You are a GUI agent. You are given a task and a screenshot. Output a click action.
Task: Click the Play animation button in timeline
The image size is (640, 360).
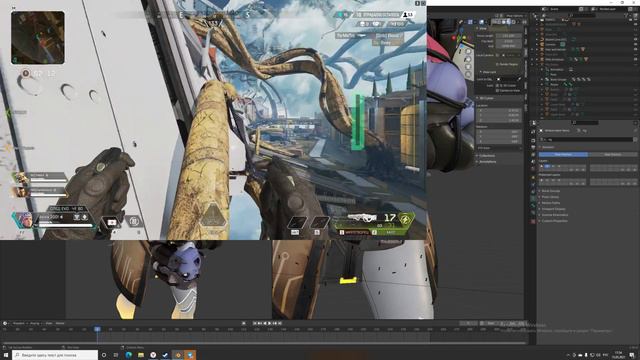[x=269, y=323]
